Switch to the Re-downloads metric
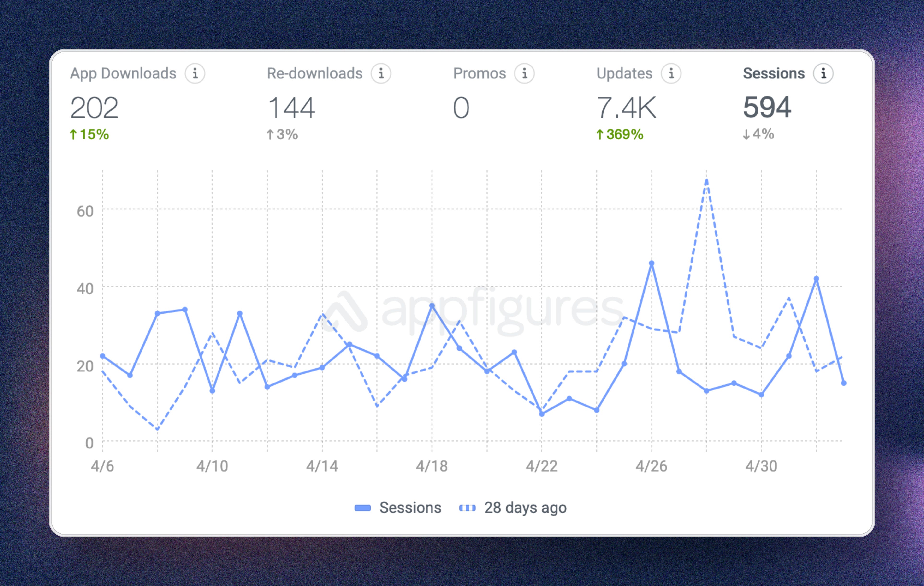Screen dimensions: 924x586 click(x=315, y=73)
